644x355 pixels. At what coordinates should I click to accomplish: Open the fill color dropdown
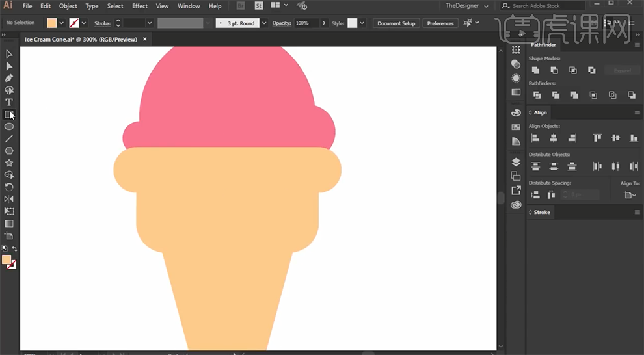click(61, 23)
